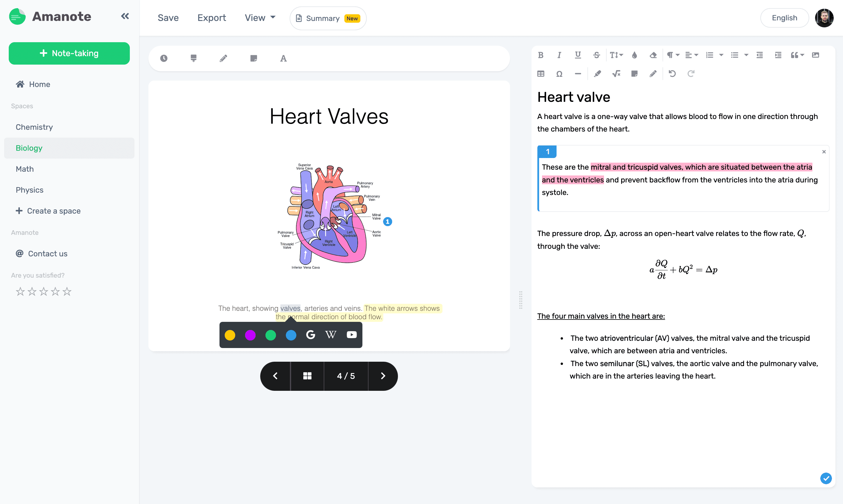Select the italic formatting icon

[x=559, y=55]
